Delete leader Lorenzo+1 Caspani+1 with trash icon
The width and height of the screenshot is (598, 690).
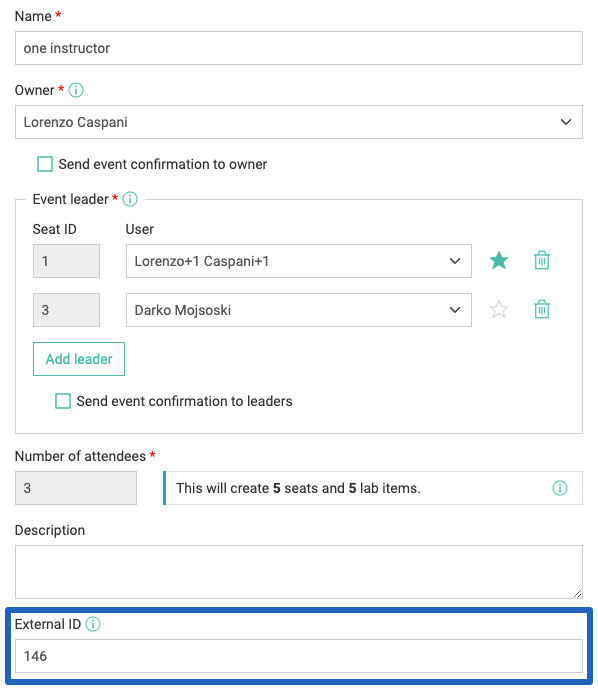pos(542,261)
